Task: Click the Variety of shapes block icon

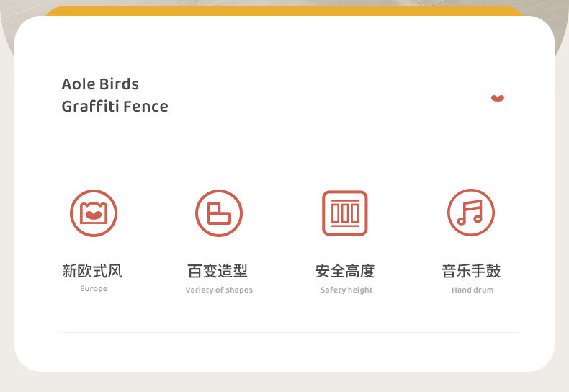Action: tap(219, 213)
